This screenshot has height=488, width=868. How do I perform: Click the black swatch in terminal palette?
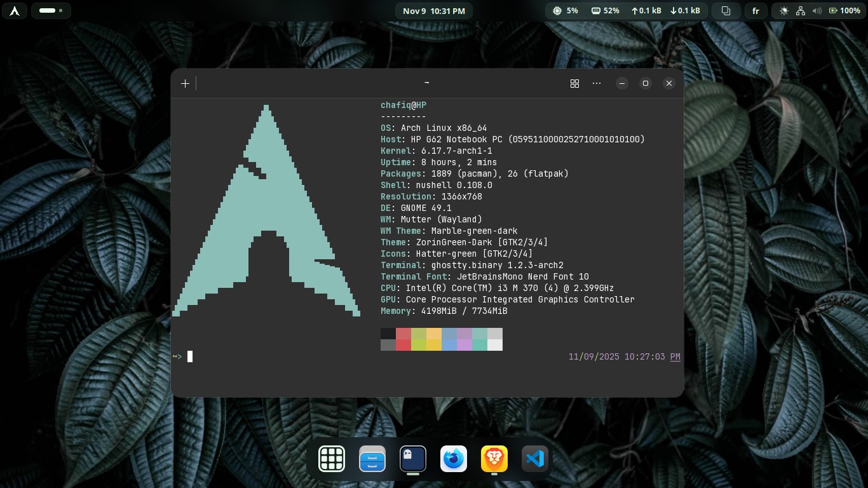388,334
